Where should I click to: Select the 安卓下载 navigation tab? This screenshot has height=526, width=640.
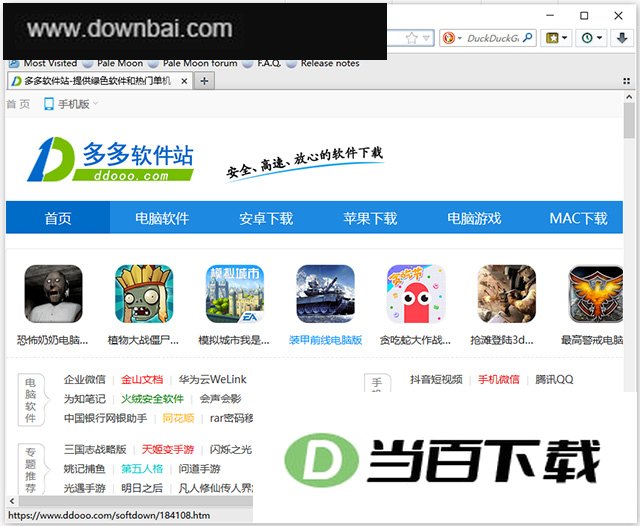(x=266, y=218)
